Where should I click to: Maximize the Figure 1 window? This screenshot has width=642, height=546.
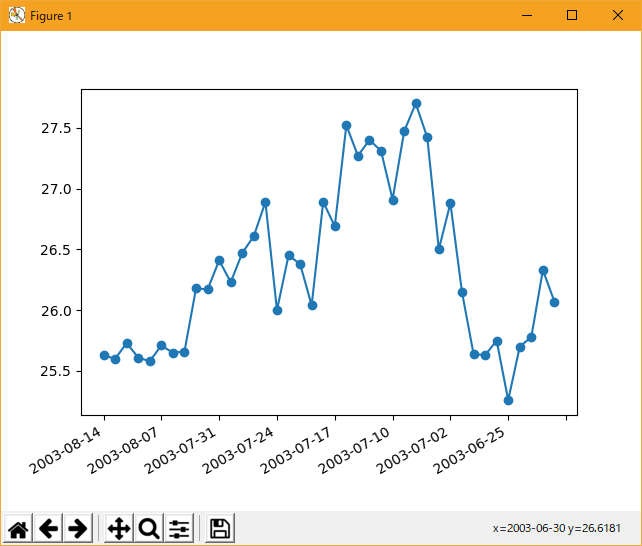point(572,16)
